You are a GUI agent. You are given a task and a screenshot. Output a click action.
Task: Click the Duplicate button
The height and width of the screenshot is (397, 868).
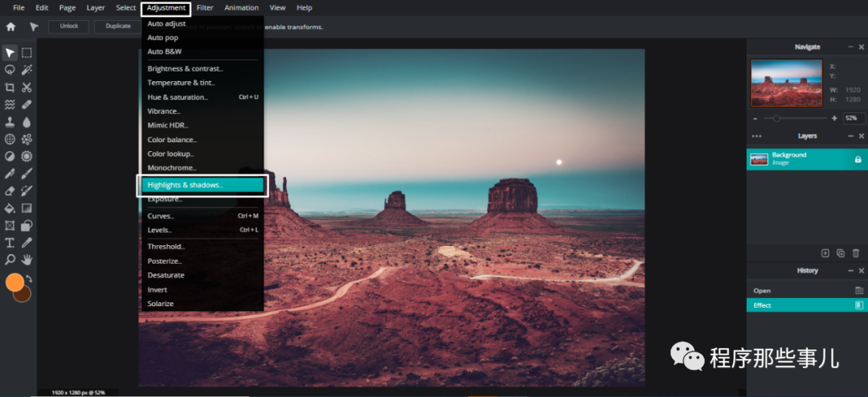pyautogui.click(x=117, y=26)
